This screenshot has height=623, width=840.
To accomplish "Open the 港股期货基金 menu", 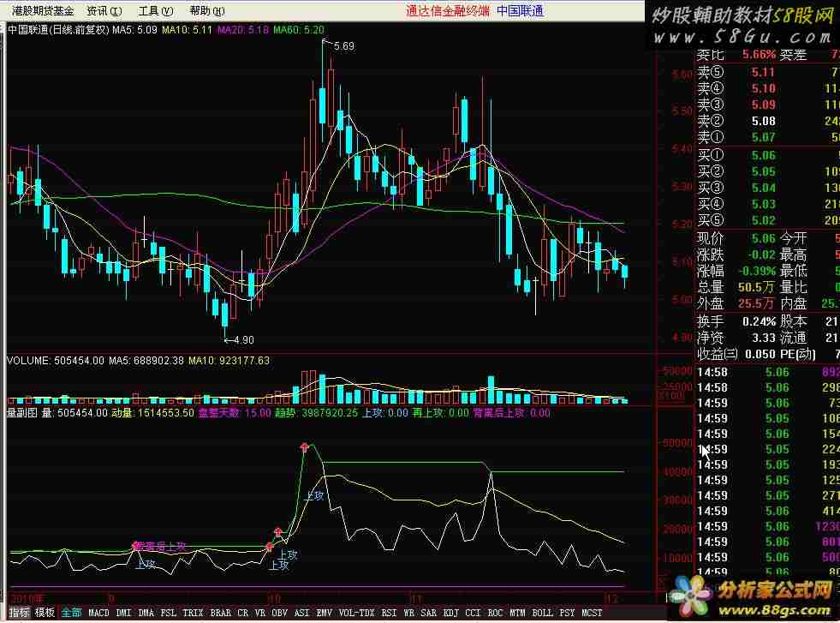I will [43, 11].
